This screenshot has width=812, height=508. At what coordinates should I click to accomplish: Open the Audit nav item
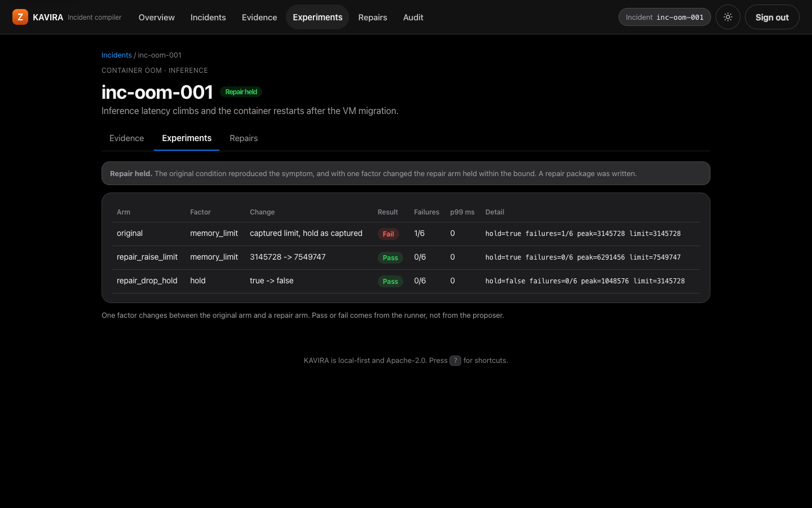click(413, 17)
